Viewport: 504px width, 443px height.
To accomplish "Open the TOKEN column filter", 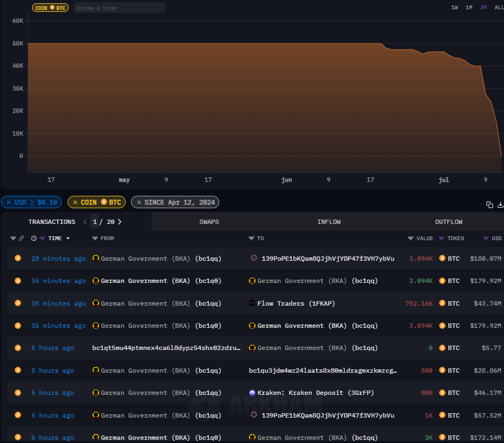I will tap(441, 239).
